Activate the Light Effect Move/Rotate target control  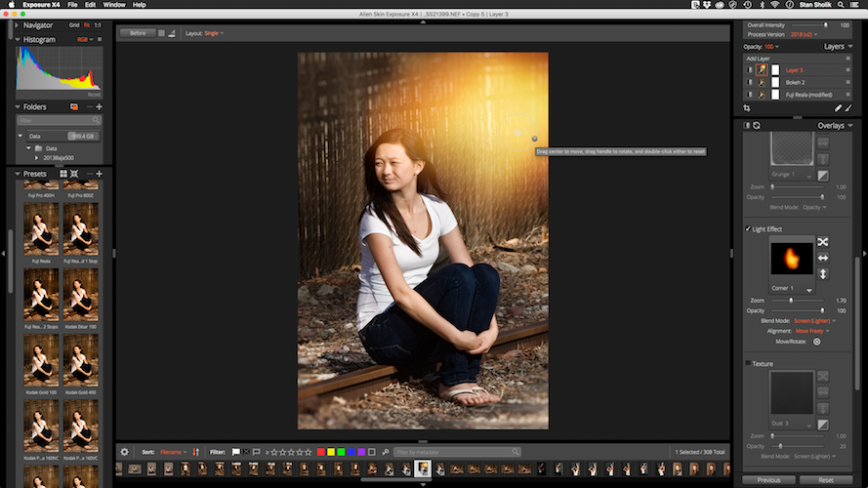[816, 342]
